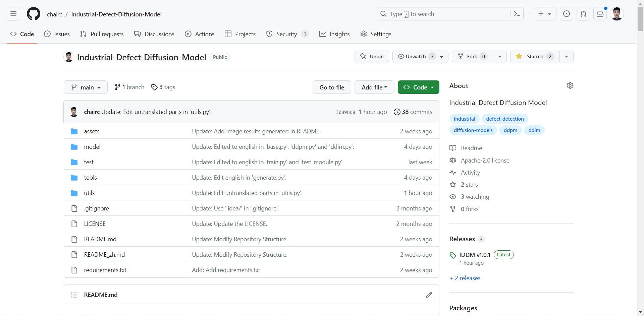
Task: Expand the Fork options arrow
Action: click(x=500, y=57)
